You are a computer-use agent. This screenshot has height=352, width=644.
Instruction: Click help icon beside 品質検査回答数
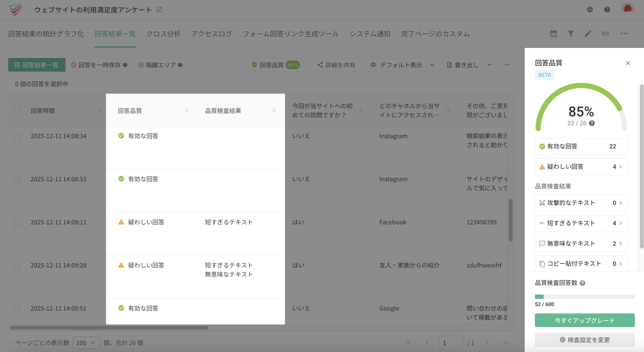click(x=582, y=283)
